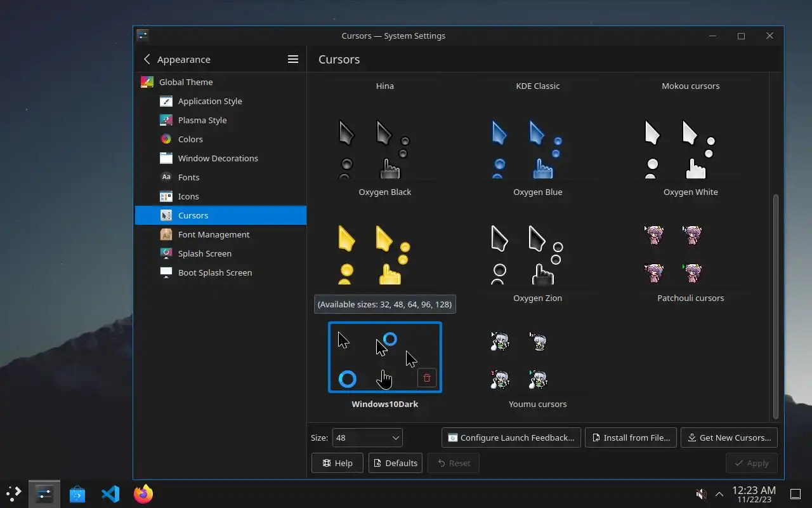This screenshot has height=508, width=812.
Task: Click the Fonts 'Aa' icon
Action: [x=166, y=177]
